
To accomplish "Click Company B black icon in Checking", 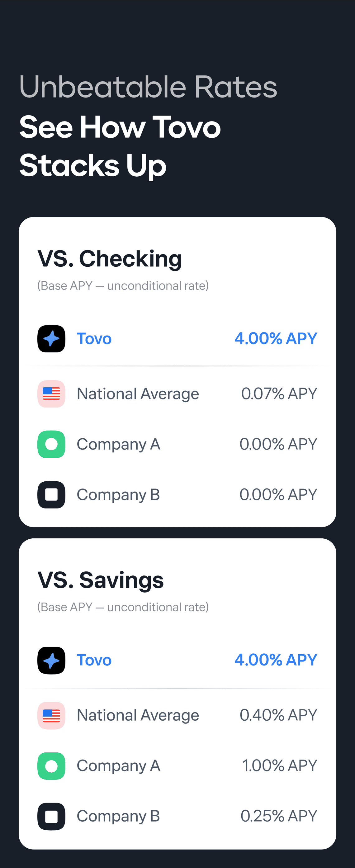I will tap(51, 495).
